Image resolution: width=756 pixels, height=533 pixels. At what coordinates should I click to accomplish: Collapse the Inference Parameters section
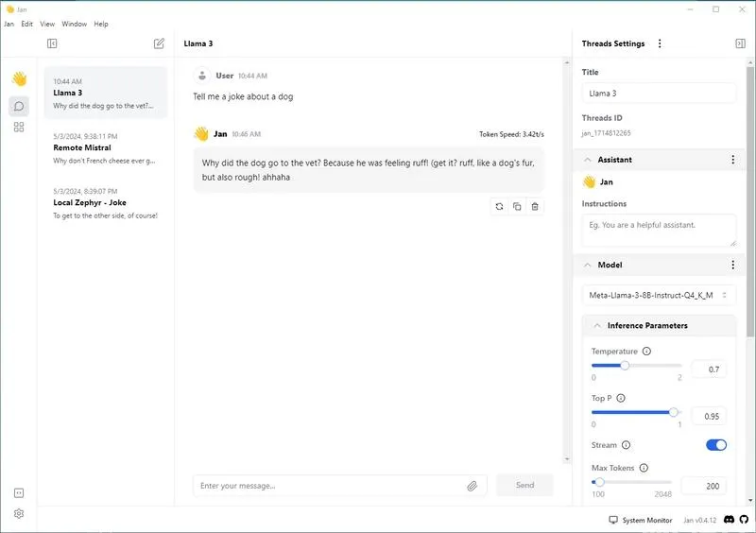597,326
